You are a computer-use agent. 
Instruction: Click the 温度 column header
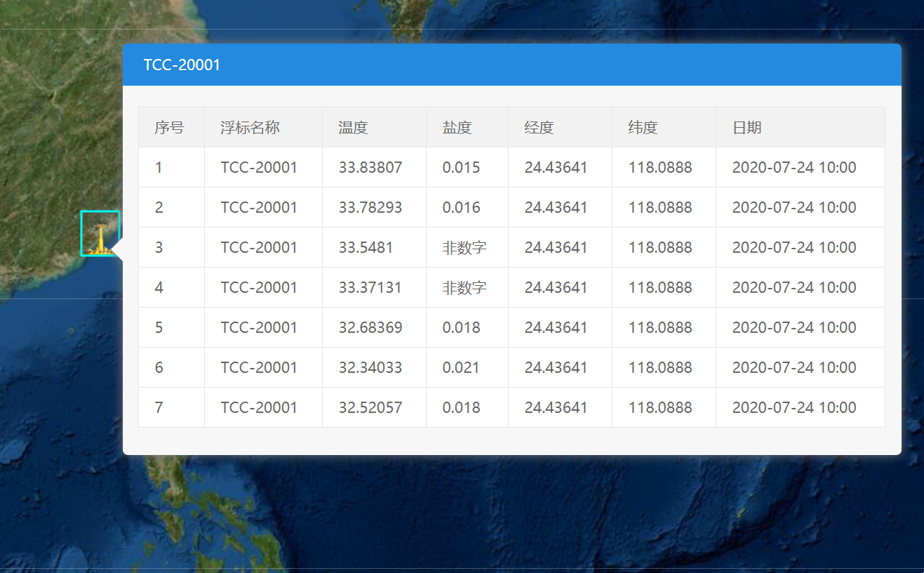pyautogui.click(x=353, y=128)
